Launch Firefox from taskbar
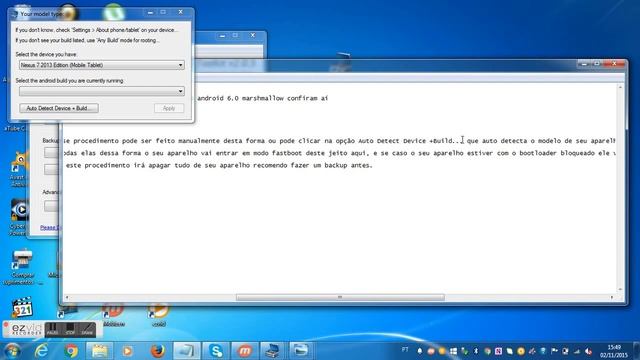 pyautogui.click(x=158, y=351)
